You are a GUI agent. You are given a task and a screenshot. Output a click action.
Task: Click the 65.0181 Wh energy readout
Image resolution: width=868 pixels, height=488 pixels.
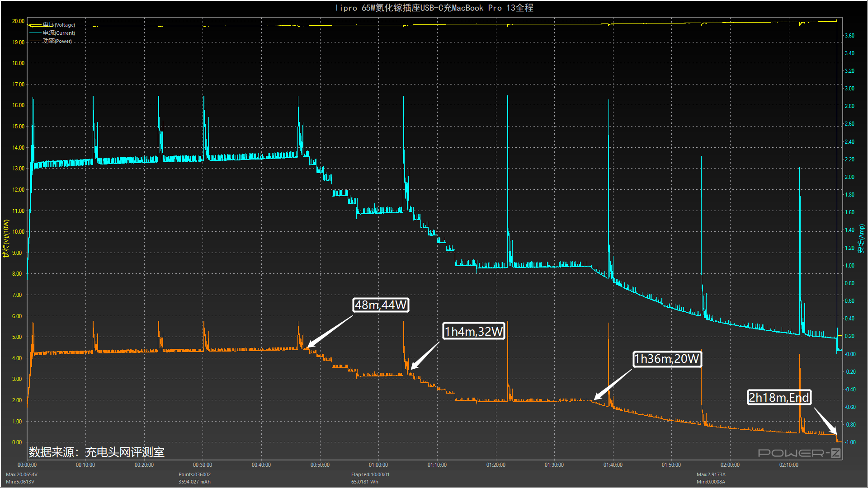point(364,482)
